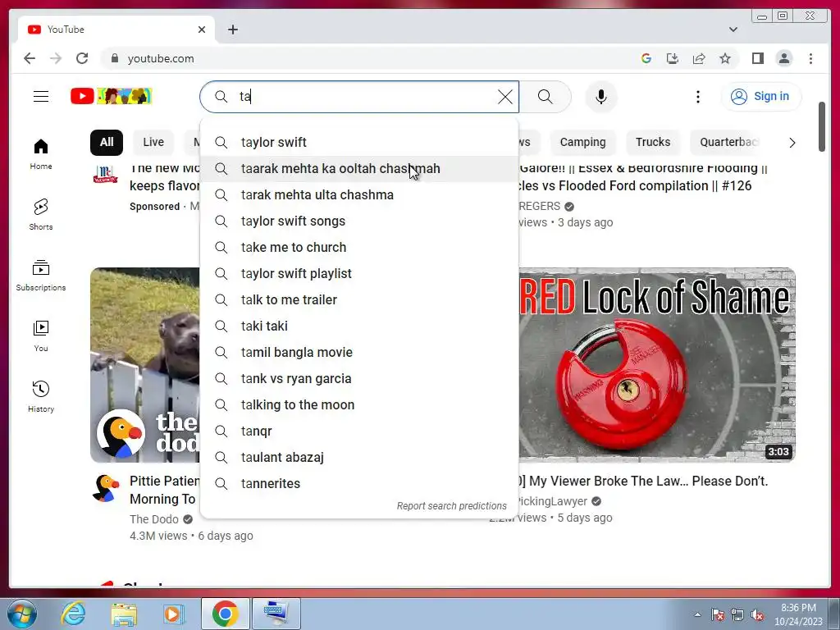View site information lock icon

115,58
